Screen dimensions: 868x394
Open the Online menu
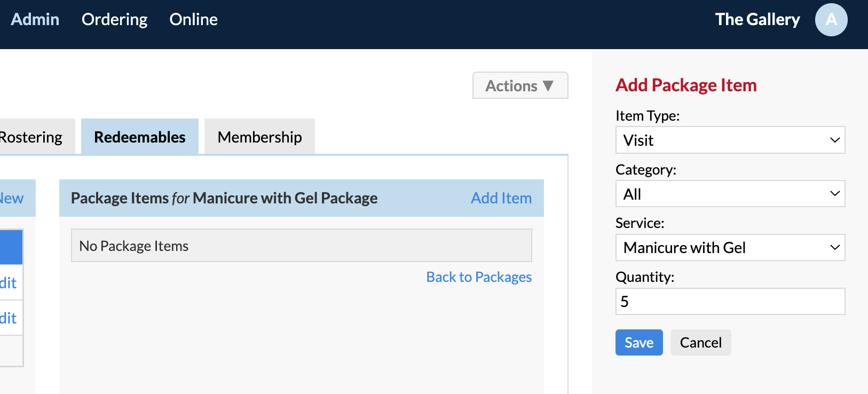[193, 19]
